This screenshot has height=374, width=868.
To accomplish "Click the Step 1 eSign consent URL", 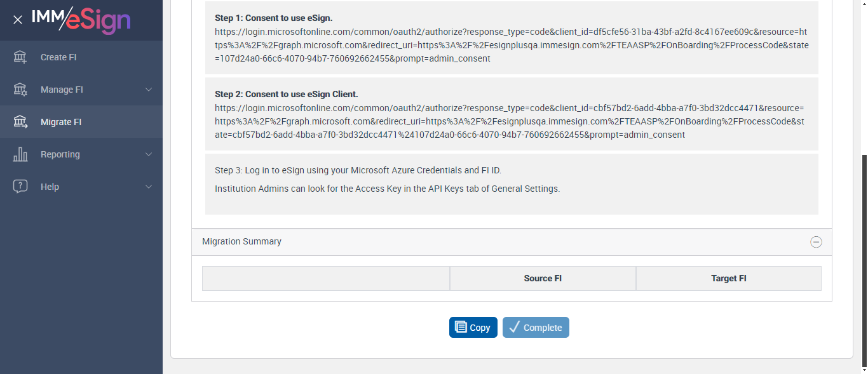I will [511, 45].
